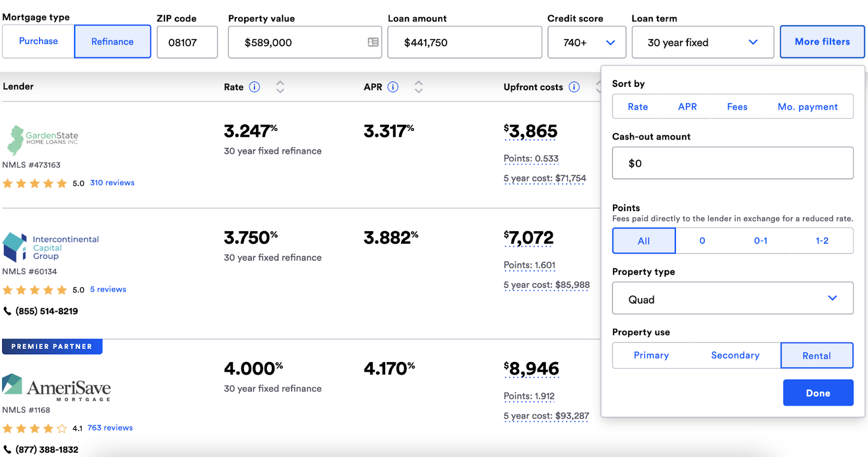868x457 pixels.
Task: Click AmeriSave's $8,946 upfront costs
Action: tap(532, 369)
